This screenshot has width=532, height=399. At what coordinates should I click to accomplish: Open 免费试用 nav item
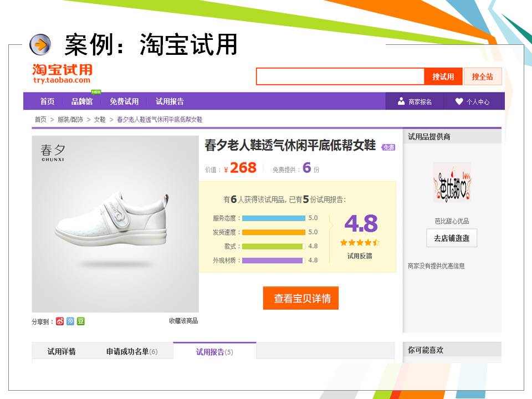(x=124, y=101)
